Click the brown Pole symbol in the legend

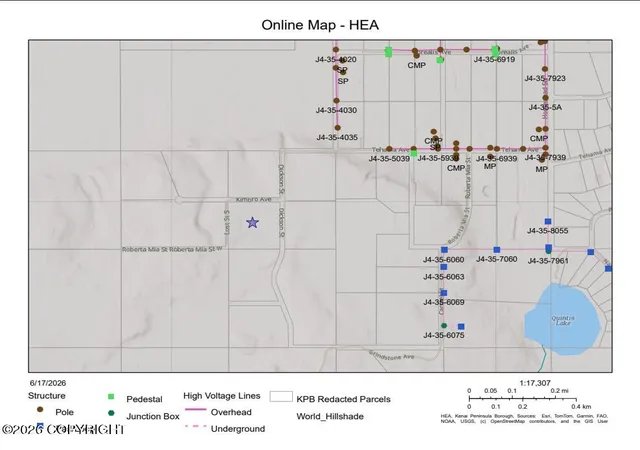coord(40,409)
